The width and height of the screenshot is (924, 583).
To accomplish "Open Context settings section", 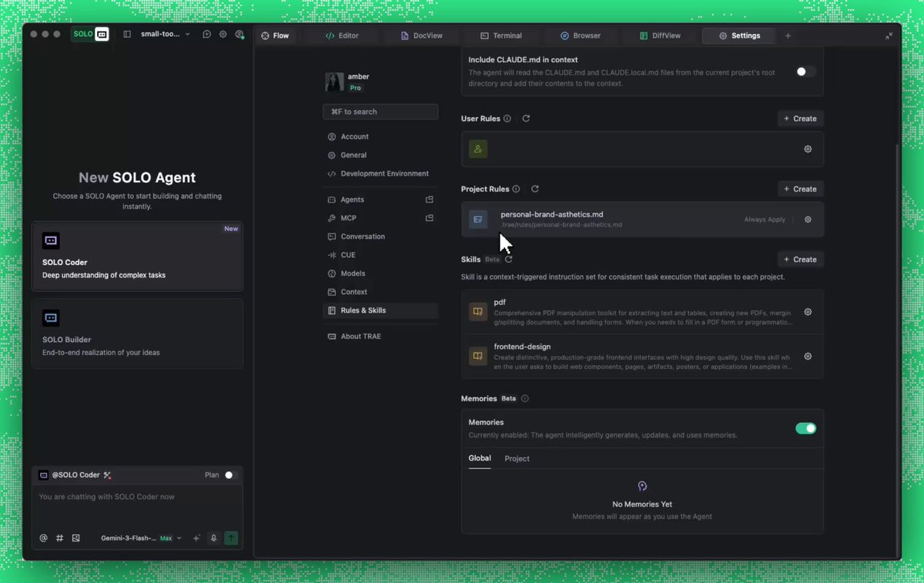I will point(380,292).
